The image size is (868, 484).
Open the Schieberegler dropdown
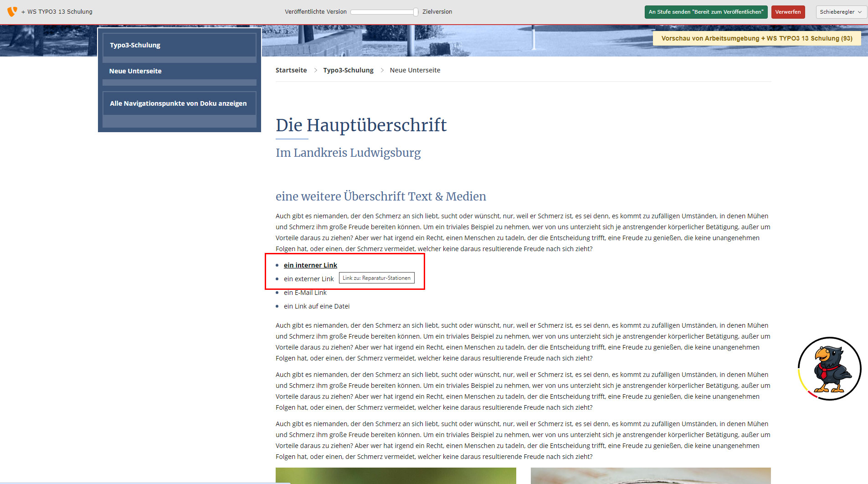pyautogui.click(x=841, y=12)
